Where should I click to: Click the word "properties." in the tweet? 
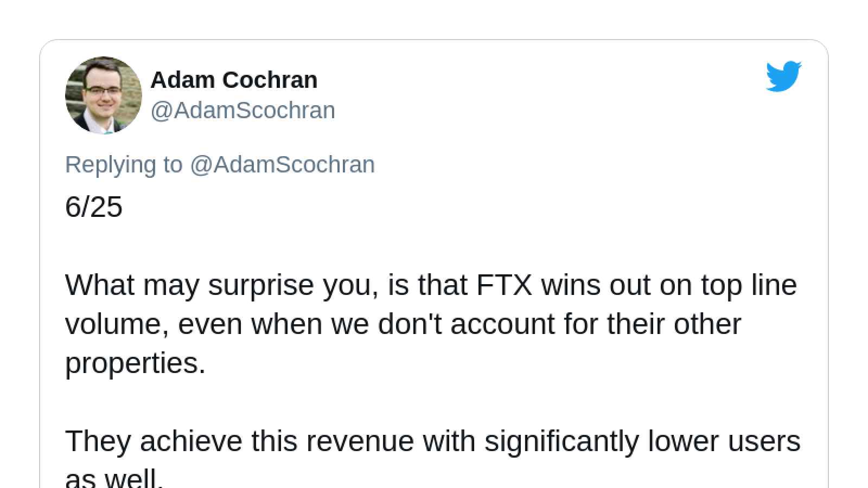136,363
